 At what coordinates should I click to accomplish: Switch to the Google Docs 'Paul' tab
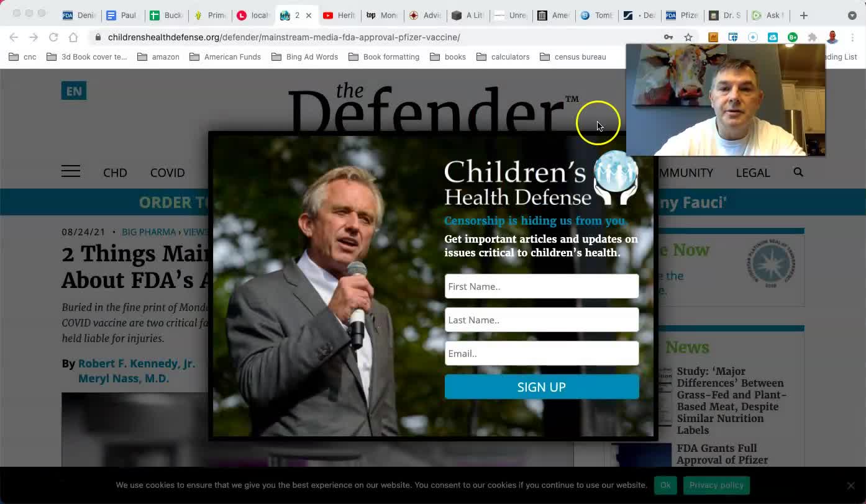pos(122,16)
